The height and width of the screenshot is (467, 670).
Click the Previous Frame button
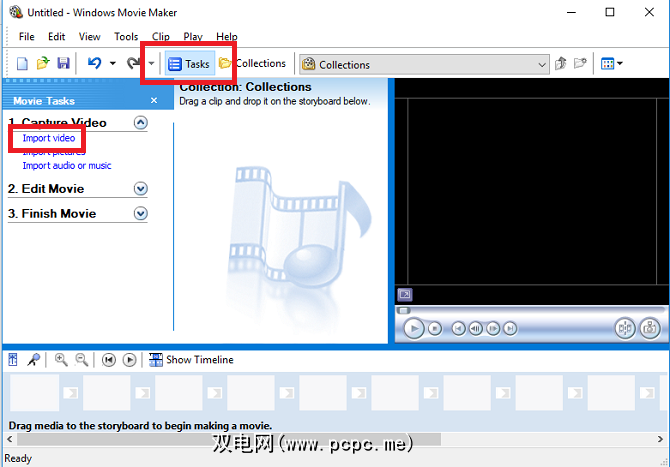(476, 329)
